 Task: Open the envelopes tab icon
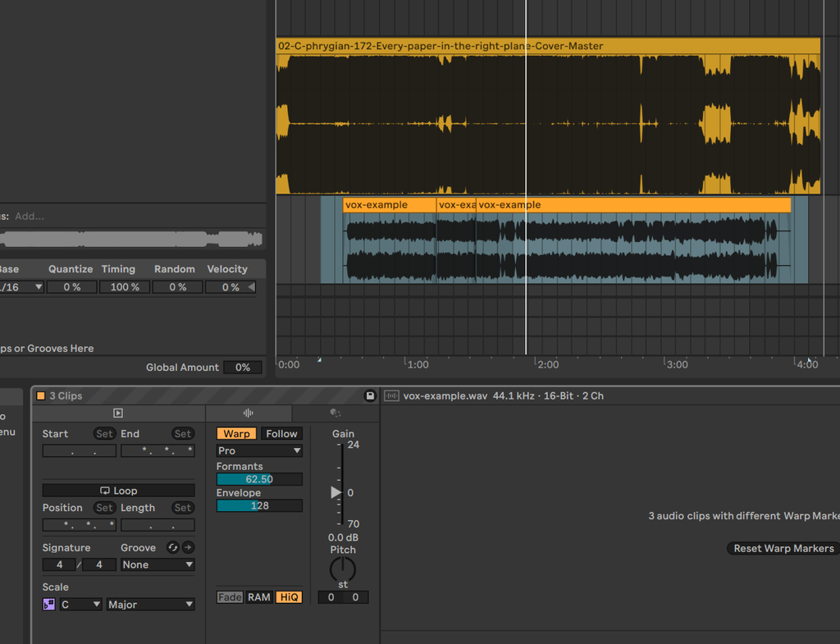[x=336, y=413]
